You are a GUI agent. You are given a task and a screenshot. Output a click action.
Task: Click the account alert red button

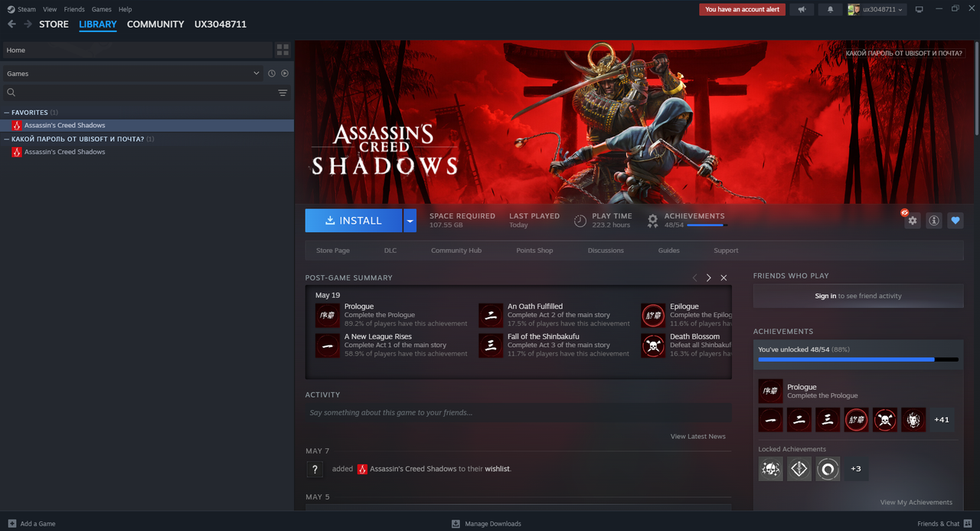coord(742,9)
